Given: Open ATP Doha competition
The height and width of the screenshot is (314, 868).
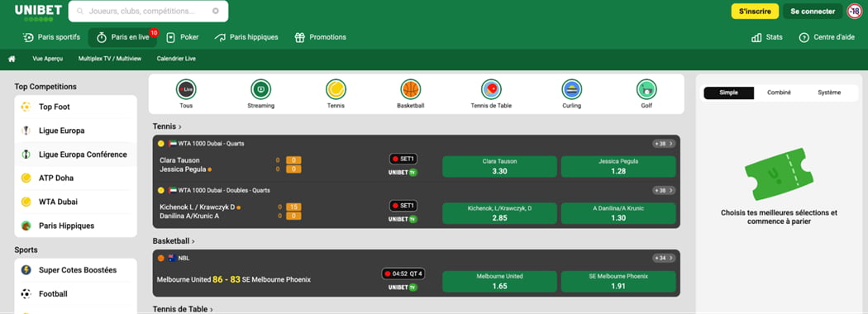Looking at the screenshot, I should point(76,178).
